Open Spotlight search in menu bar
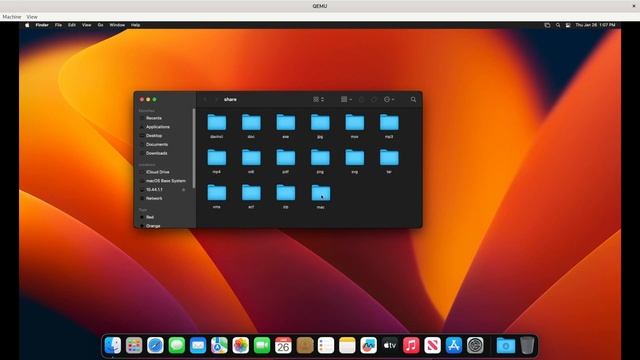This screenshot has width=640, height=360. (558, 25)
